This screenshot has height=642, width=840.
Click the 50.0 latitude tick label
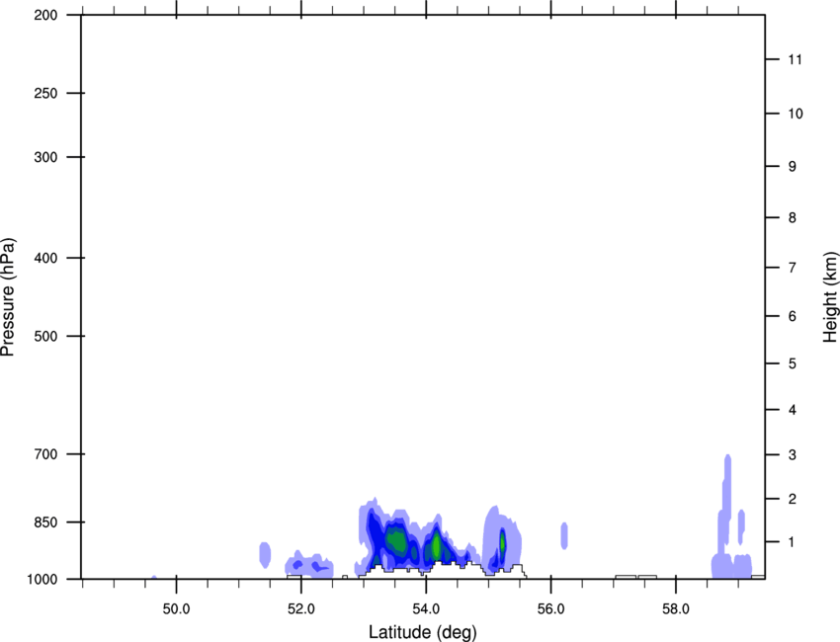(176, 609)
